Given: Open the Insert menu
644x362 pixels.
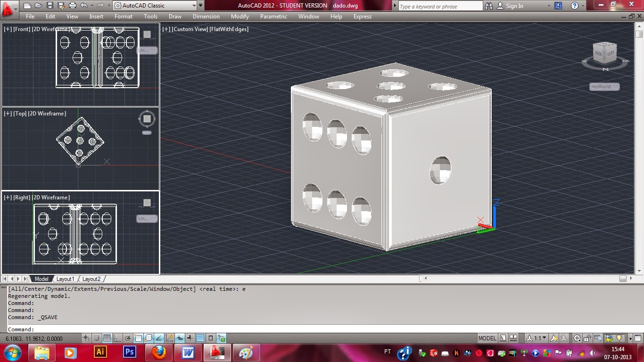Looking at the screenshot, I should [96, 16].
